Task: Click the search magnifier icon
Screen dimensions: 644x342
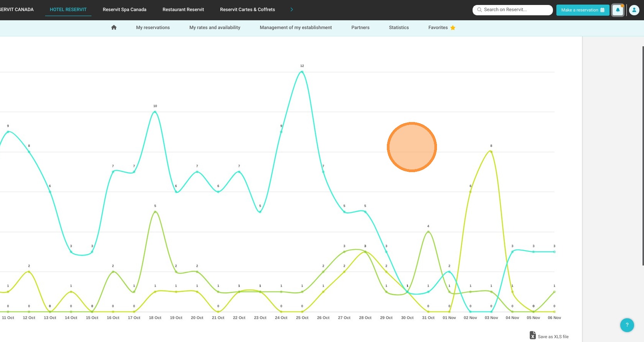Action: [479, 10]
